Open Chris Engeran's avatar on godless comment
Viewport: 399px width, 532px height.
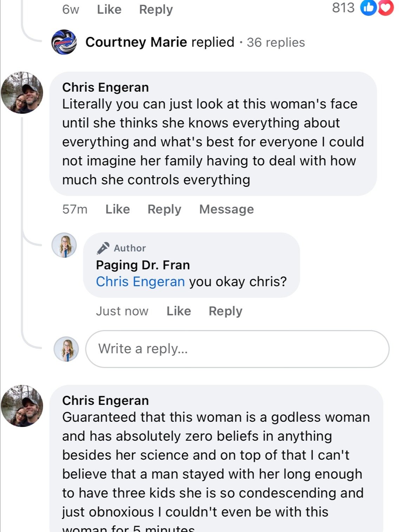tap(22, 406)
